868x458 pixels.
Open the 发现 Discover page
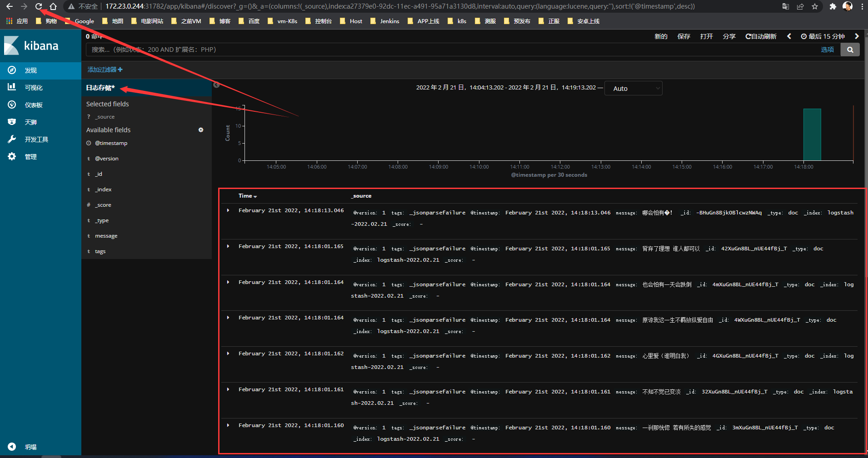(x=40, y=70)
